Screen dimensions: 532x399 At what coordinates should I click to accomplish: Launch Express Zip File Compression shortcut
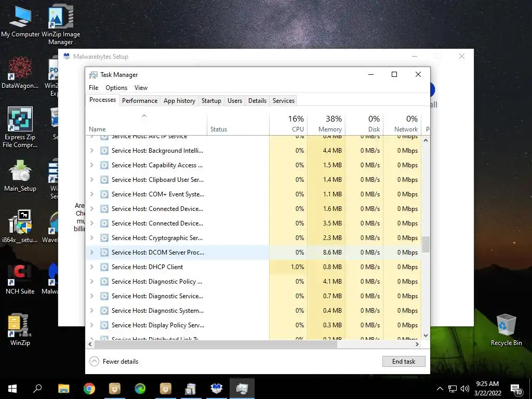[20, 128]
